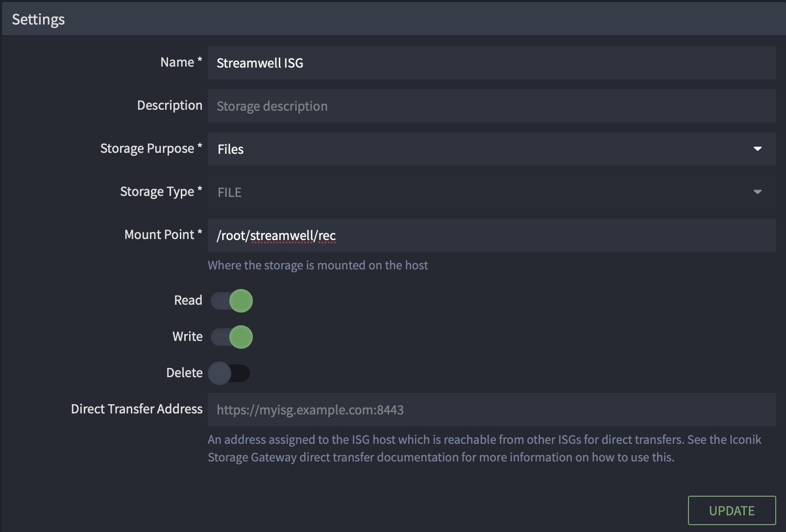Click the Mount Point label

pos(159,235)
